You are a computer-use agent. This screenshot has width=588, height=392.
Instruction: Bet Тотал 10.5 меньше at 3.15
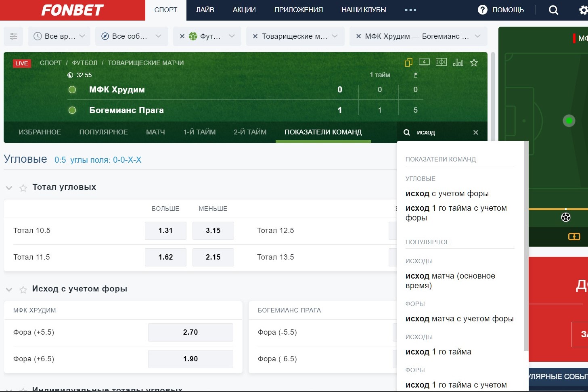pos(213,231)
